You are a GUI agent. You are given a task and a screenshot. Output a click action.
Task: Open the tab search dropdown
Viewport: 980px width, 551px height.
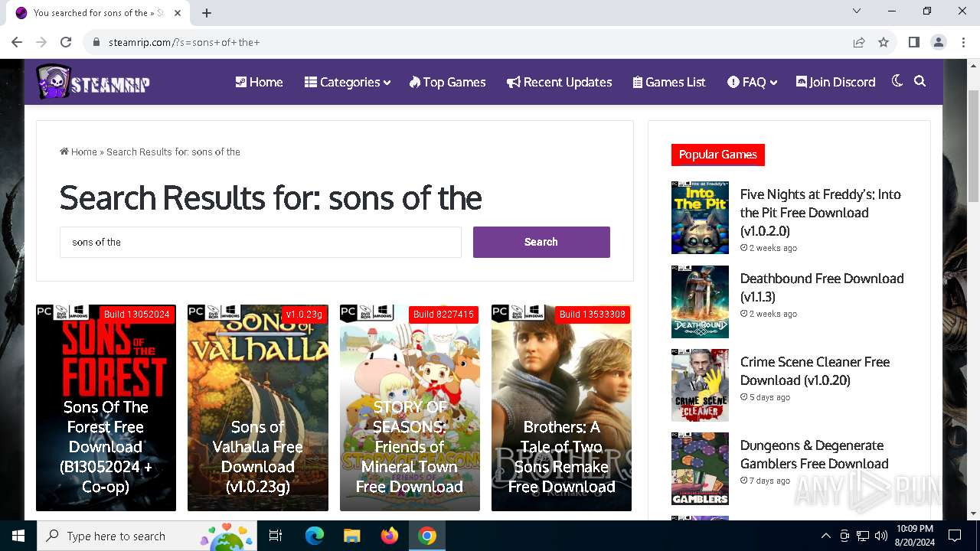tap(857, 11)
